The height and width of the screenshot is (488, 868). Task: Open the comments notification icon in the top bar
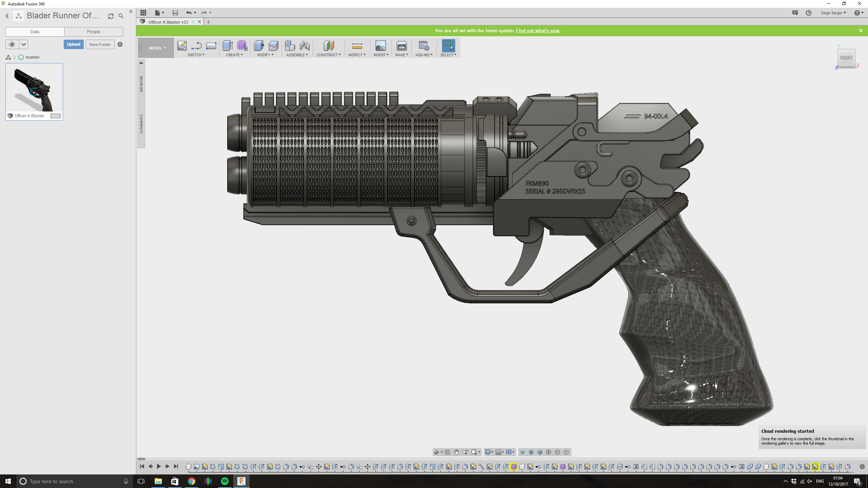795,13
